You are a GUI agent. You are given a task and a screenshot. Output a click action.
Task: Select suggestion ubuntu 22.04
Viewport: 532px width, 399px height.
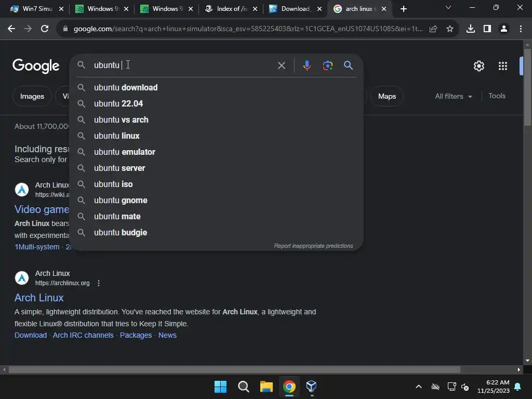click(217, 103)
